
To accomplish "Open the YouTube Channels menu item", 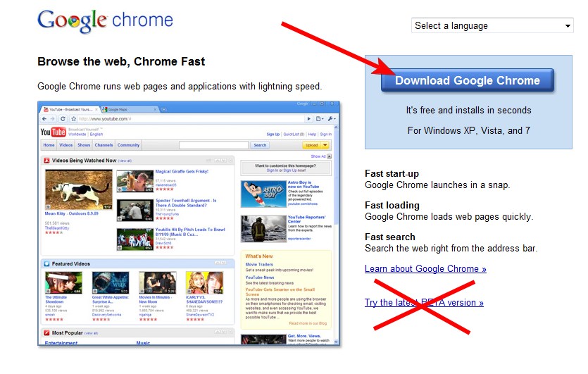I will (x=104, y=145).
